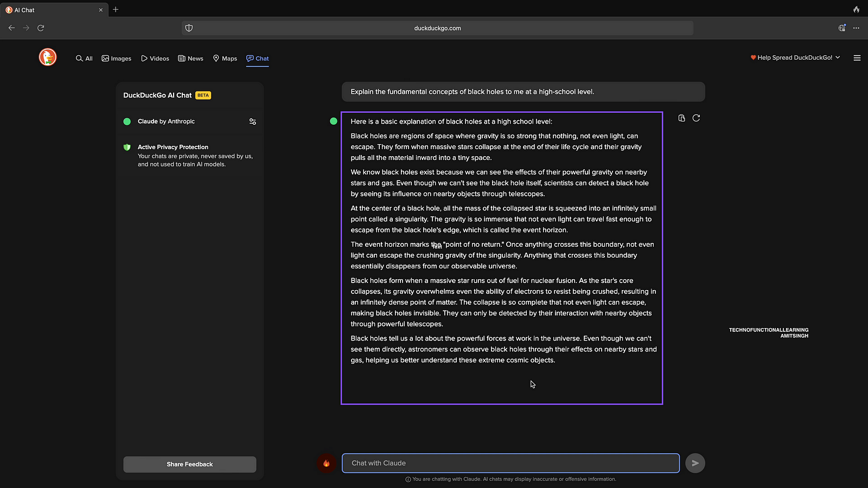Click the shield icon in address bar

[189, 28]
